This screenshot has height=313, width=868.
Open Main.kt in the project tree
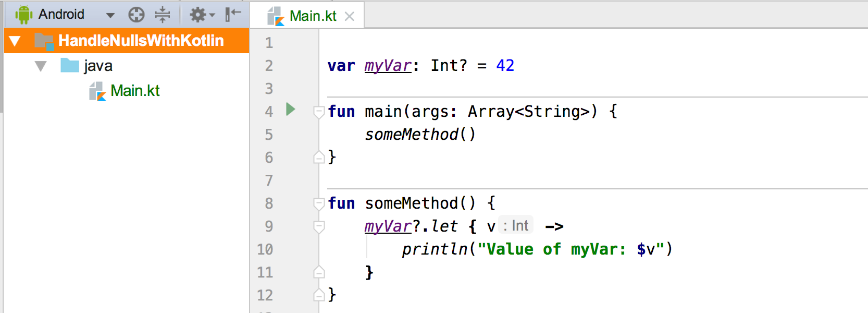point(135,91)
